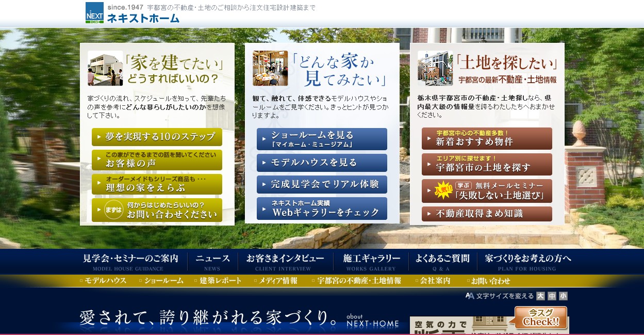The width and height of the screenshot is (644, 335).
Task: Click the showroom thumbnail beside どんな家か見てみたい
Action: coord(270,68)
